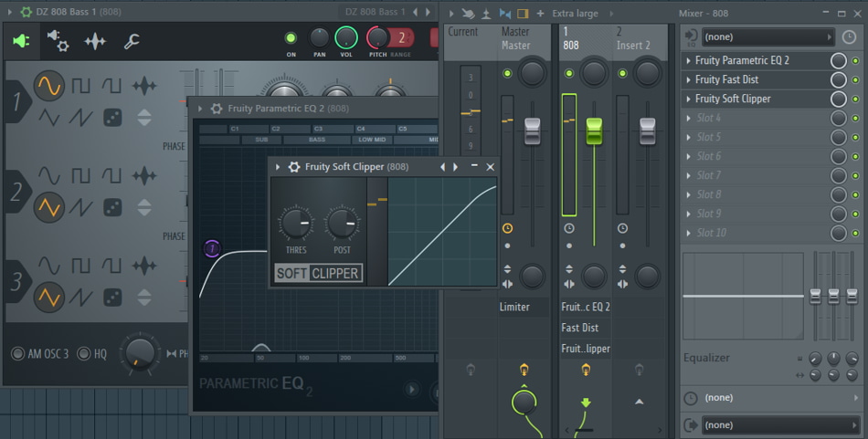Enable AM OSC 3 option
This screenshot has width=868, height=439.
(x=17, y=353)
